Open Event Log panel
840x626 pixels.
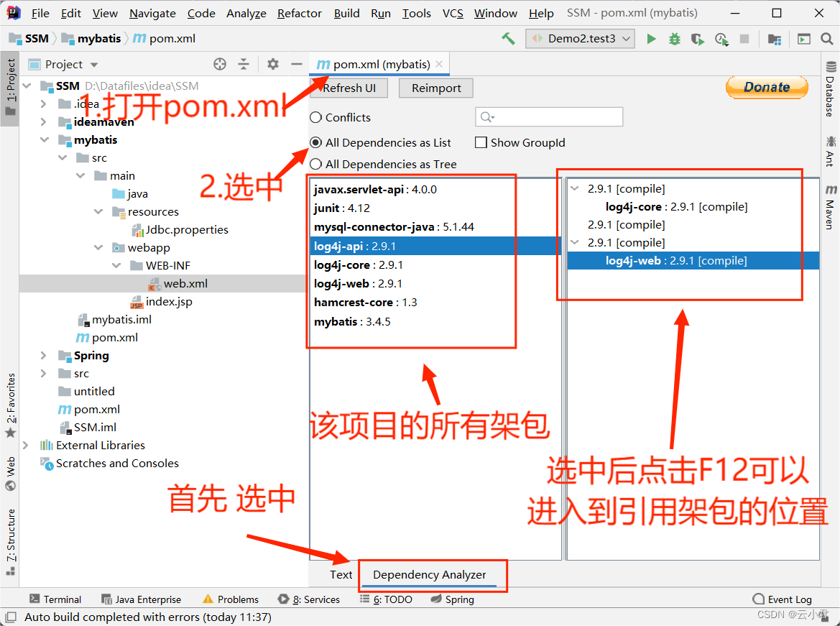[x=782, y=599]
